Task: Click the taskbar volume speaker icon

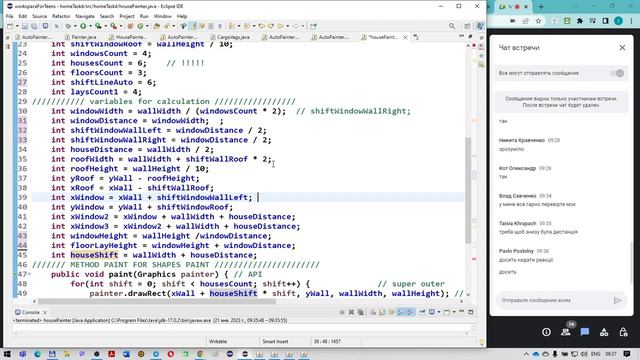Action: click(x=584, y=354)
